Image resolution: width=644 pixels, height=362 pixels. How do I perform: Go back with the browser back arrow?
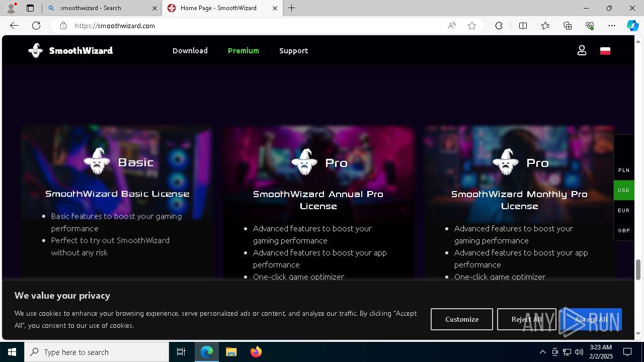(14, 26)
